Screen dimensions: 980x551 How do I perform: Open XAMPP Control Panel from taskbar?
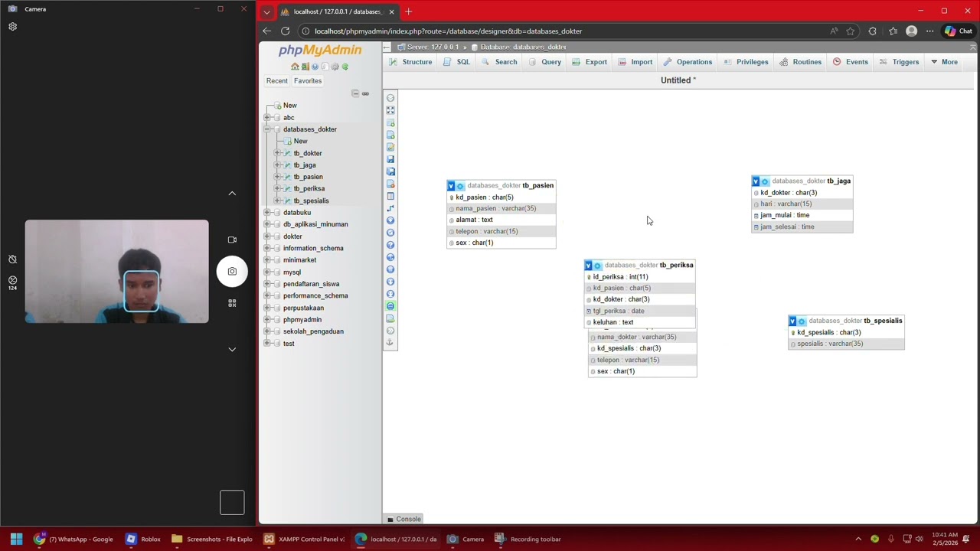304,539
